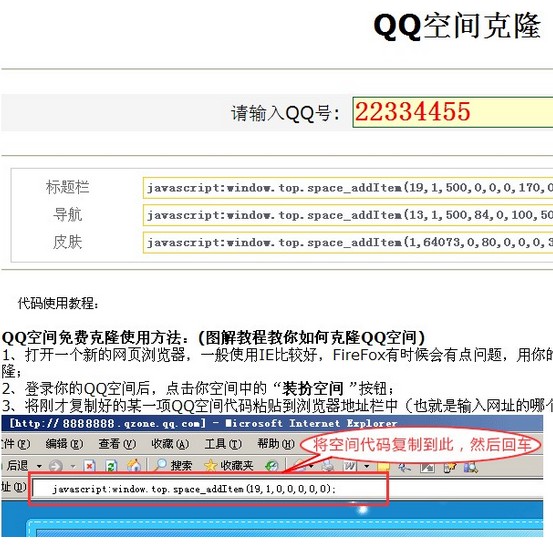Image resolution: width=553 pixels, height=545 pixels.
Task: Open the 工具(T) menu in Internet Explorer
Action: 223,443
